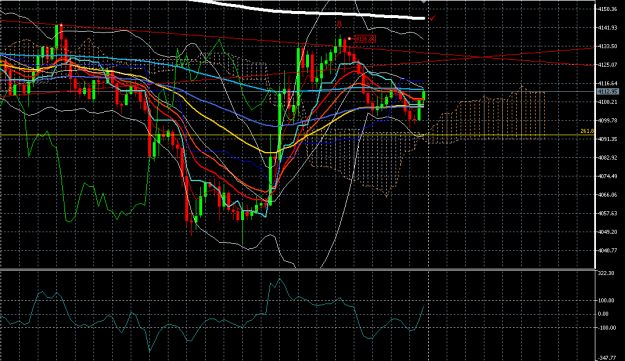The image size is (625, 361).
Task: Click the 4091.35 price axis label
Action: coord(607,139)
